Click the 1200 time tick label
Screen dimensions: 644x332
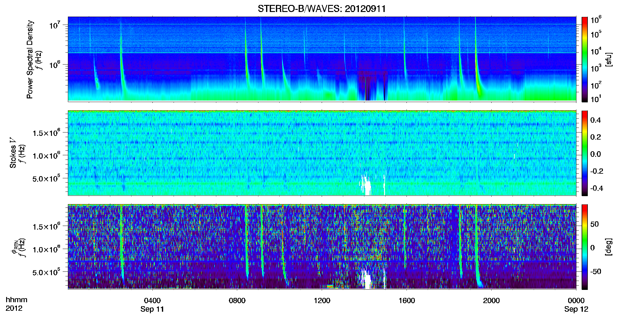tap(322, 300)
